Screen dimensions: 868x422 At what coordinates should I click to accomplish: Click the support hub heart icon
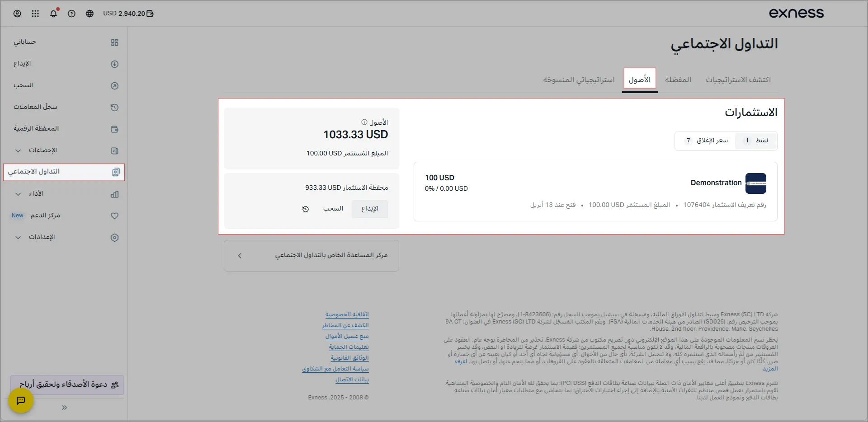point(115,216)
